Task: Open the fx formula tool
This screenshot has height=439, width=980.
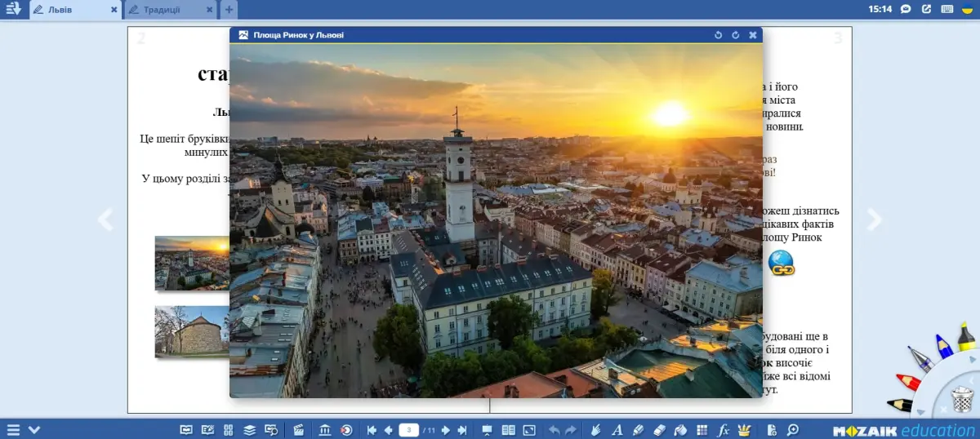Action: point(723,429)
